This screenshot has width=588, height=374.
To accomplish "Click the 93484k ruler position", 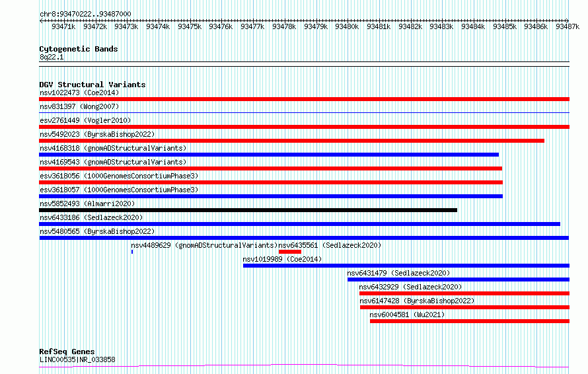I will pyautogui.click(x=473, y=26).
